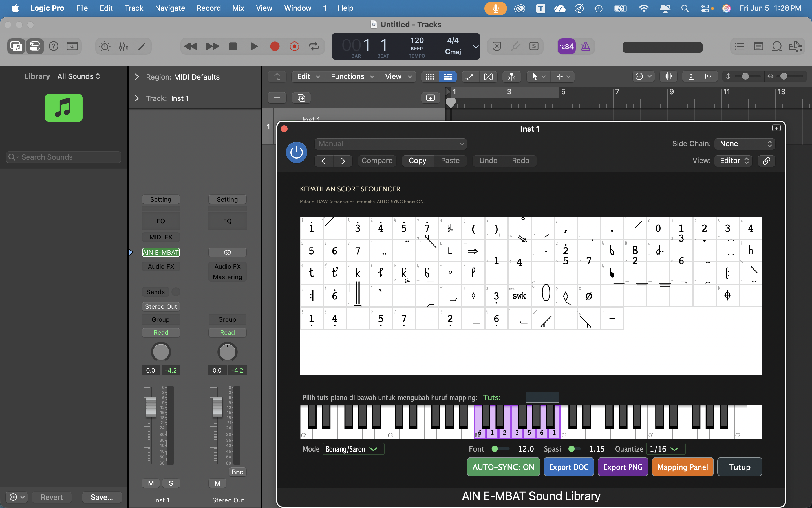Image resolution: width=812 pixels, height=508 pixels.
Task: Click the Export DOC button
Action: [569, 467]
